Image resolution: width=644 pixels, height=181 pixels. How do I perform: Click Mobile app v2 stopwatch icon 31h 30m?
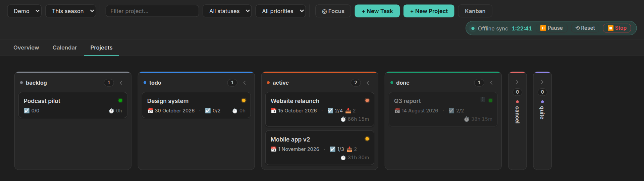[343, 158]
